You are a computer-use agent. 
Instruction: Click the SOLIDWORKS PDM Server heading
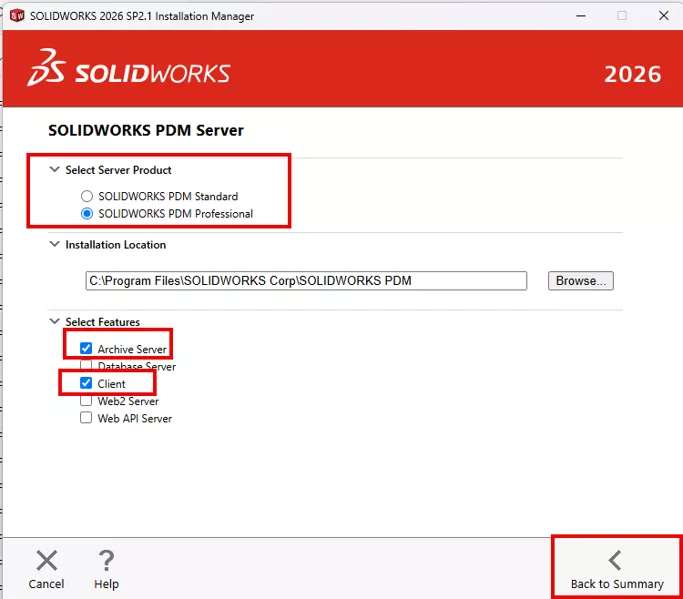click(146, 130)
